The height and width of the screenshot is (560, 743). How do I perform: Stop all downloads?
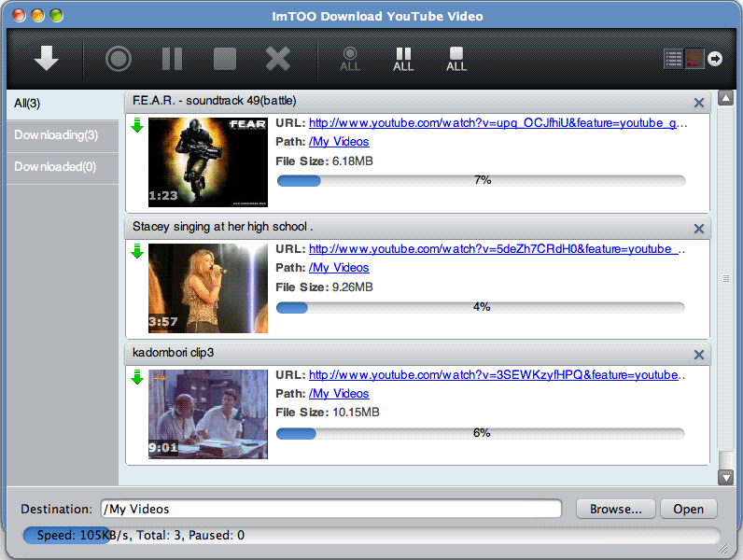click(456, 59)
